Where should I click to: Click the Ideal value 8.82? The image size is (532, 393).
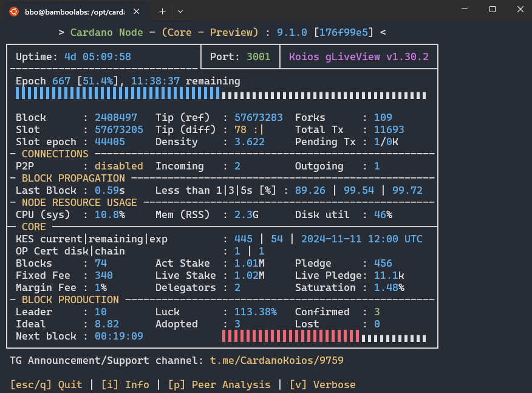[x=107, y=324]
